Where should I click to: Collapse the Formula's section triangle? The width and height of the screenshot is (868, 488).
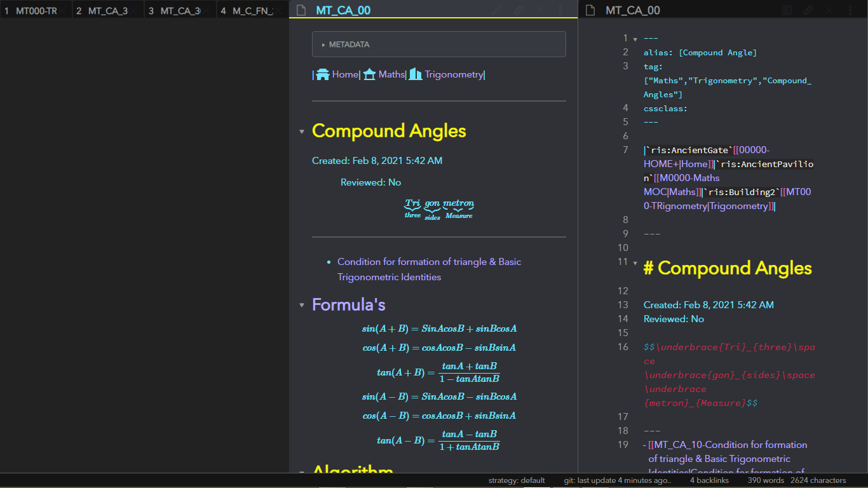coord(301,305)
